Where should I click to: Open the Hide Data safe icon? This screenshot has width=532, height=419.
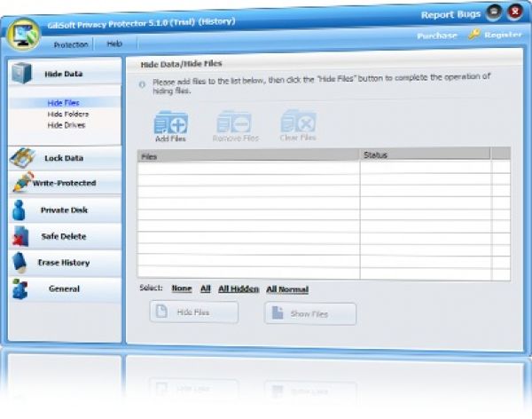click(21, 73)
